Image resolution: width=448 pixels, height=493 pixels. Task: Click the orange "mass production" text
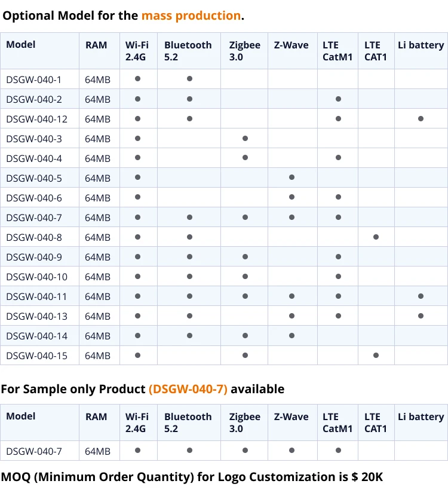(x=191, y=16)
